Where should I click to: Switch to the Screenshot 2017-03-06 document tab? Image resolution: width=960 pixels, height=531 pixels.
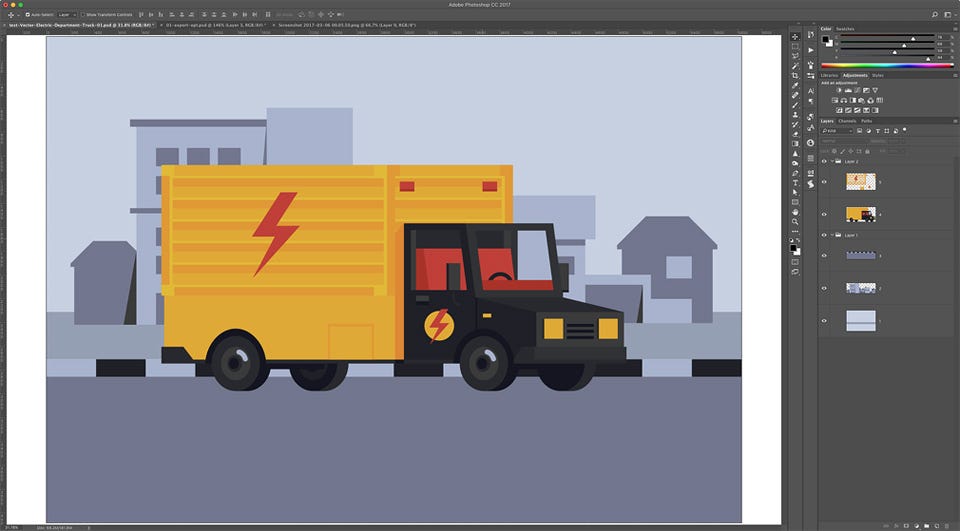click(347, 25)
